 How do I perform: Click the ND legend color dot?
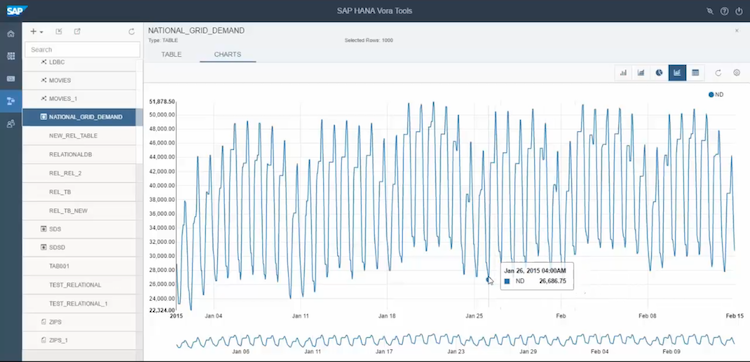711,95
